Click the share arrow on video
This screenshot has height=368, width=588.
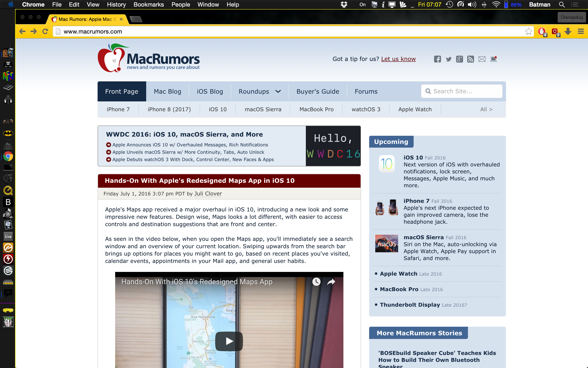point(331,282)
